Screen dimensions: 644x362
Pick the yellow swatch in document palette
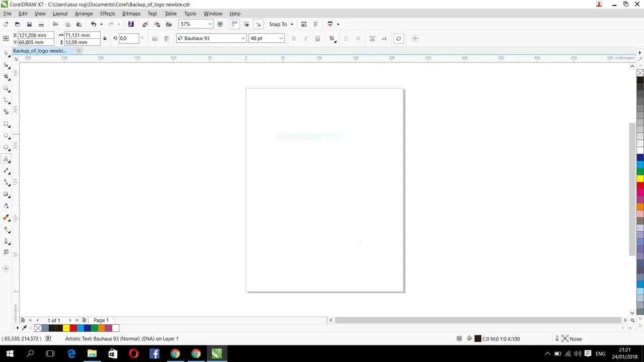click(66, 328)
